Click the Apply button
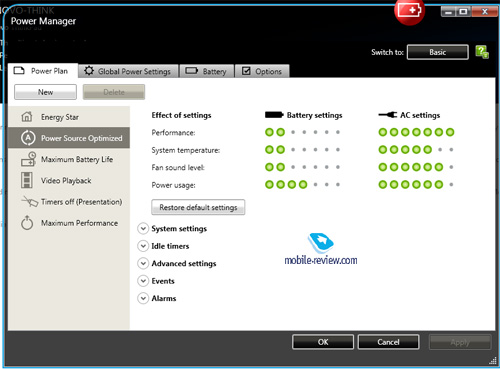Viewport: 500px width, 369px height. coord(460,342)
